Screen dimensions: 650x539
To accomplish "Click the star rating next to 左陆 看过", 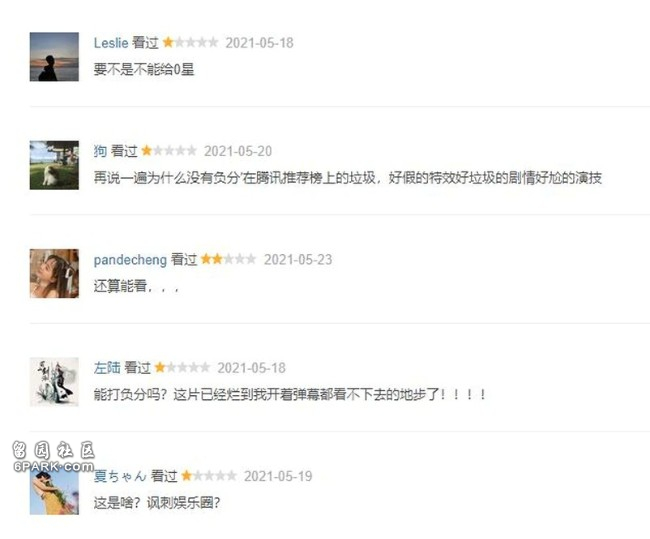I will [182, 367].
